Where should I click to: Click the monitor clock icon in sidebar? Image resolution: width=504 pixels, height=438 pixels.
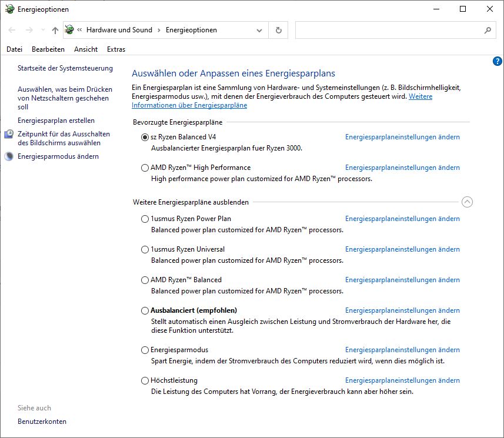tap(9, 134)
